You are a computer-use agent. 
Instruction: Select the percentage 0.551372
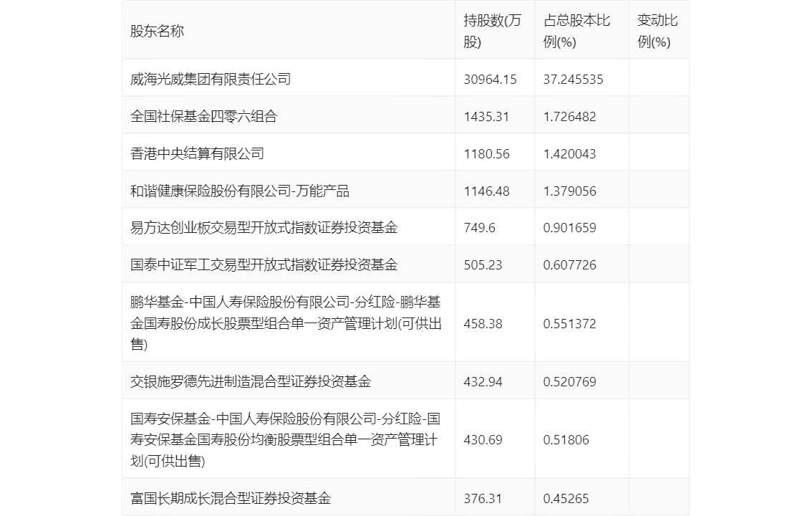pos(570,324)
